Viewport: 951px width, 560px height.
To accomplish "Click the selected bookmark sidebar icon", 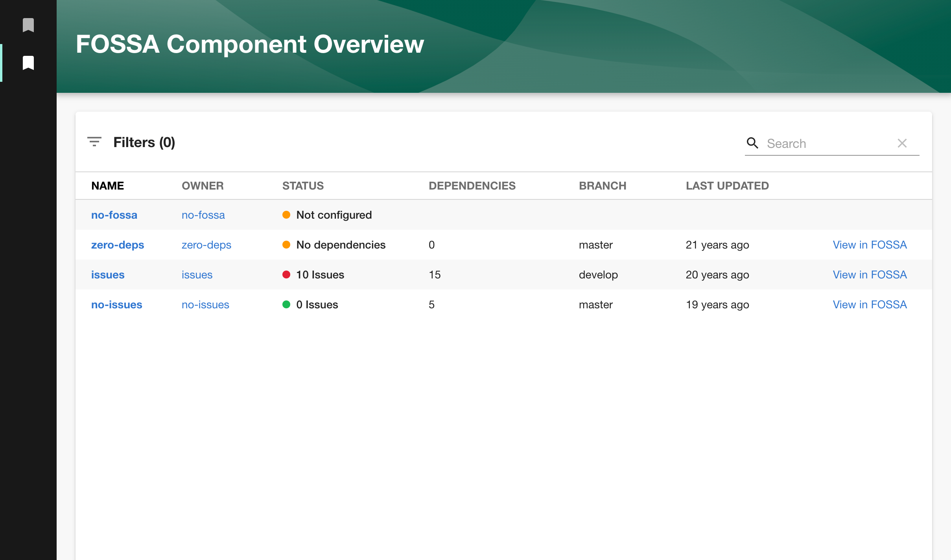I will click(28, 63).
